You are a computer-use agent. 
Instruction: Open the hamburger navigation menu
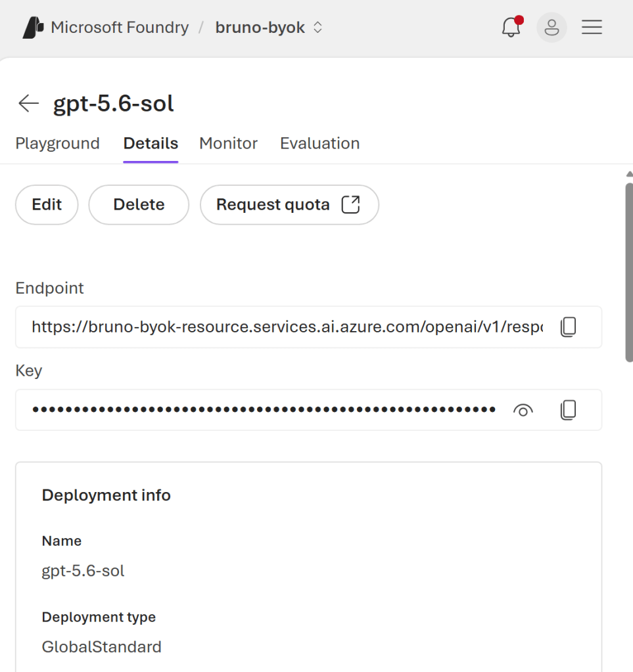592,28
